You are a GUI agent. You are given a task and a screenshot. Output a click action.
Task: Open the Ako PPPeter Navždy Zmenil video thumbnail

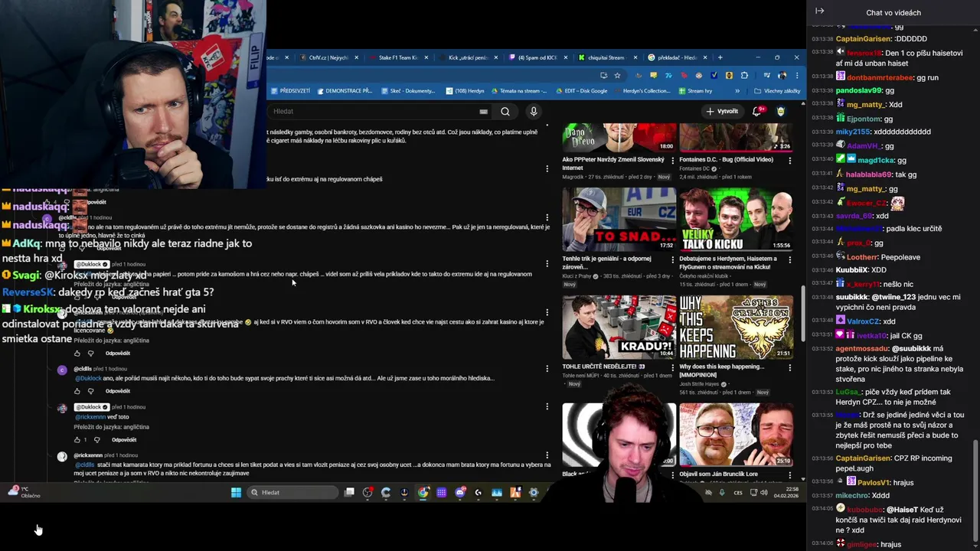(619, 138)
